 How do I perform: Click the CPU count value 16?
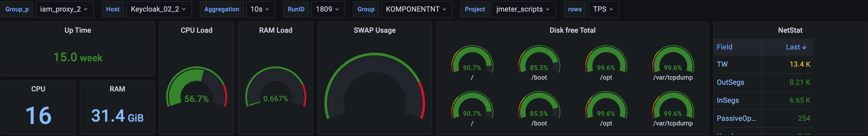pyautogui.click(x=38, y=115)
